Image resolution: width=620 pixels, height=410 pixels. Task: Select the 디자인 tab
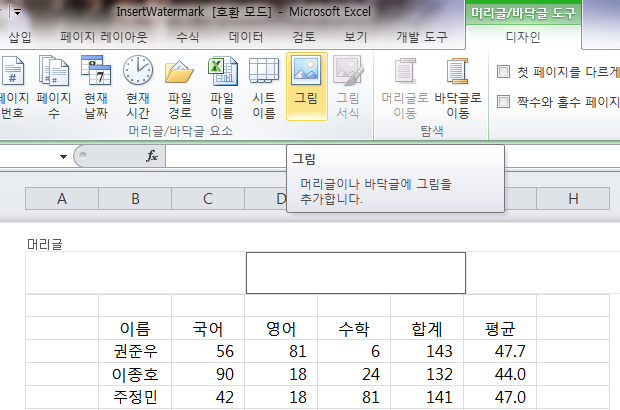[x=523, y=37]
